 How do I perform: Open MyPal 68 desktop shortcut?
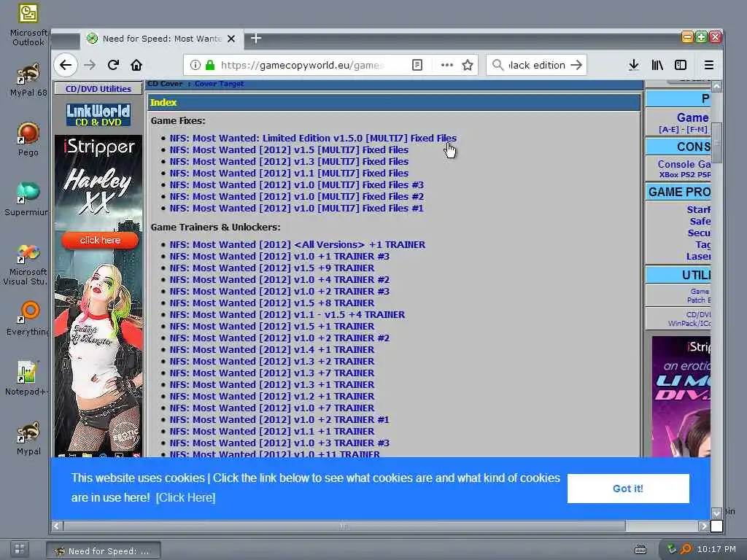tap(28, 79)
